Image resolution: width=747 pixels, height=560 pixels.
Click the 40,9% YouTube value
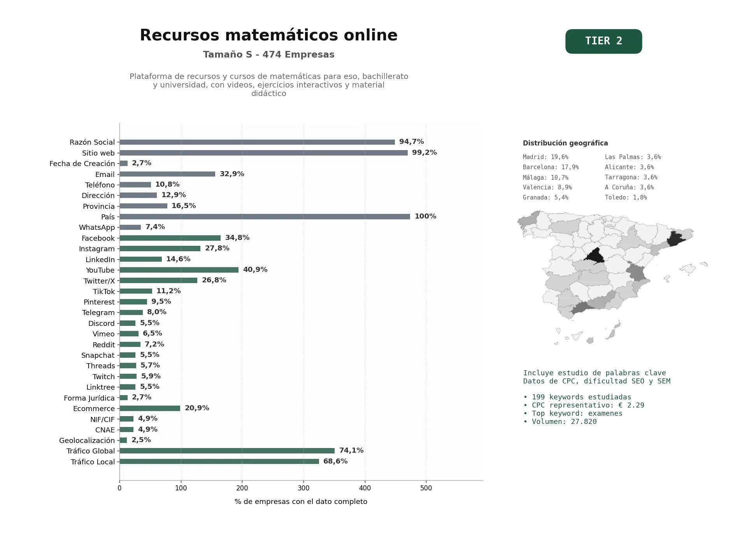(255, 269)
